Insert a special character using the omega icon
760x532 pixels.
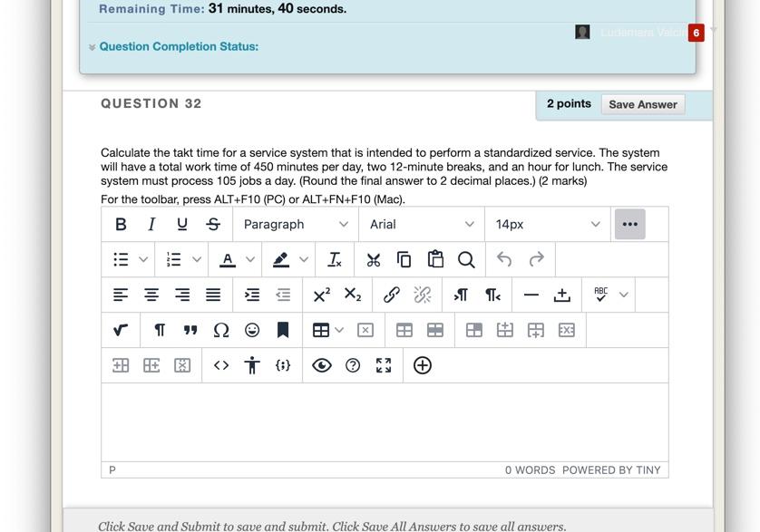pyautogui.click(x=220, y=330)
